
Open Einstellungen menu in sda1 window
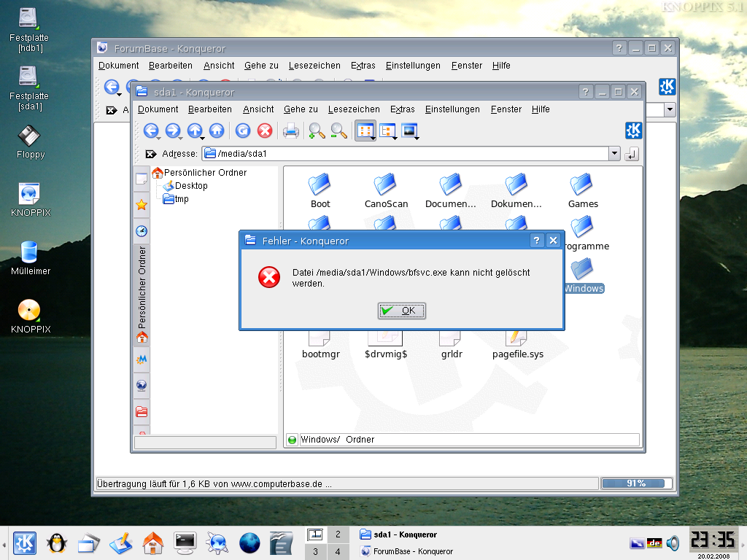(x=452, y=109)
